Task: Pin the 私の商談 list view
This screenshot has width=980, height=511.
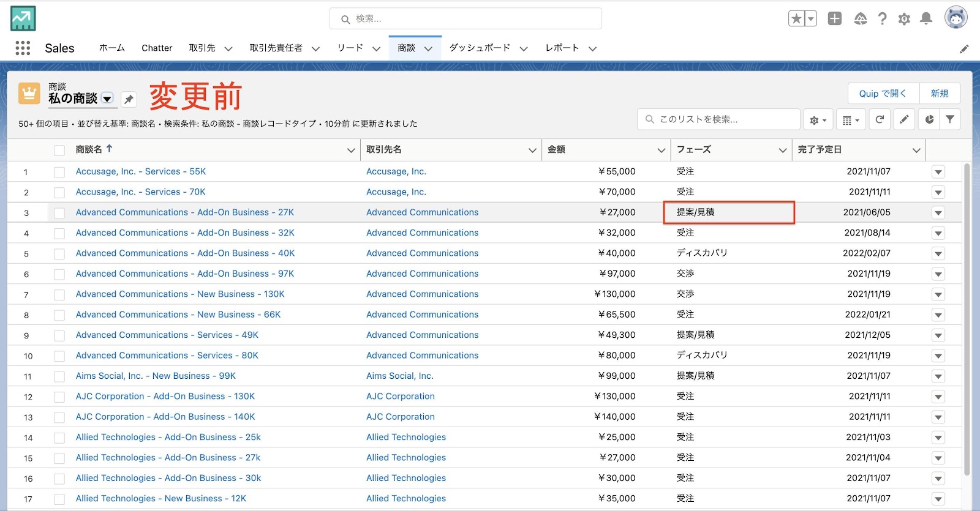Action: (x=129, y=99)
